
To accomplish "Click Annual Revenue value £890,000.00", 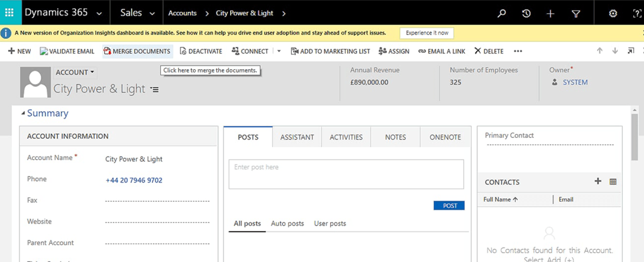I will point(369,82).
